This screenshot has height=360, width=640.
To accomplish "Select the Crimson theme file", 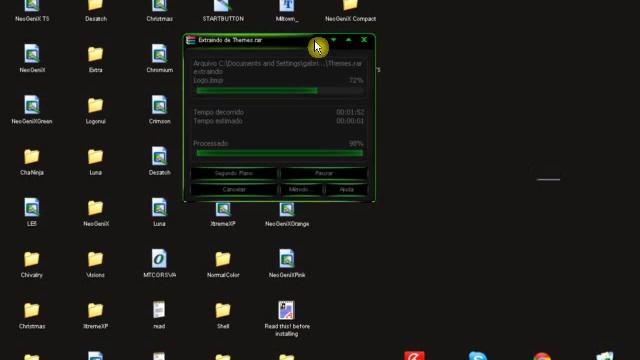I will [159, 105].
